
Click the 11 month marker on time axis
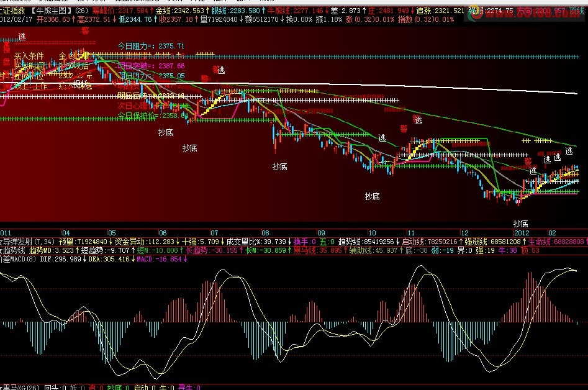click(411, 233)
